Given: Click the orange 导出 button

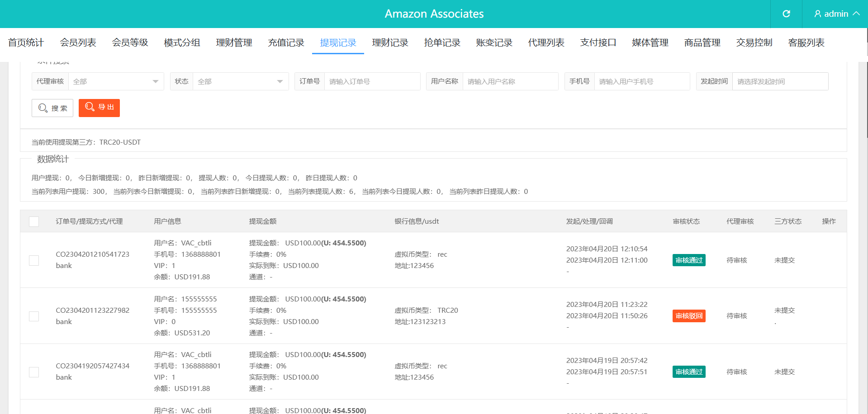Looking at the screenshot, I should coord(99,108).
